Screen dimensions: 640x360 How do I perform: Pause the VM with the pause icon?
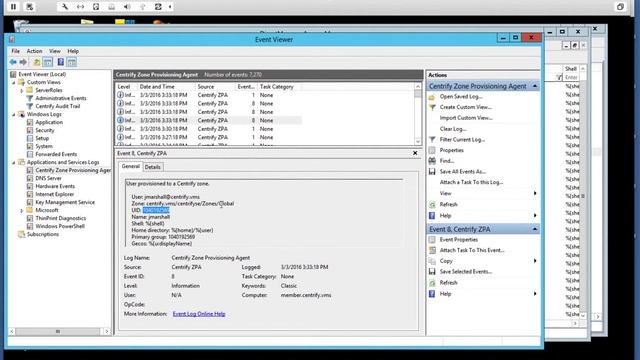13,7
